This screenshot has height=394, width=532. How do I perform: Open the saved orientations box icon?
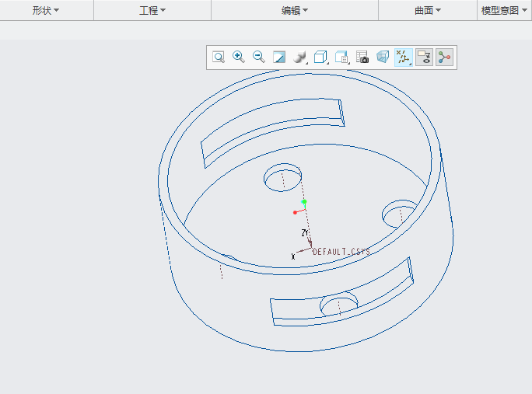pyautogui.click(x=320, y=58)
